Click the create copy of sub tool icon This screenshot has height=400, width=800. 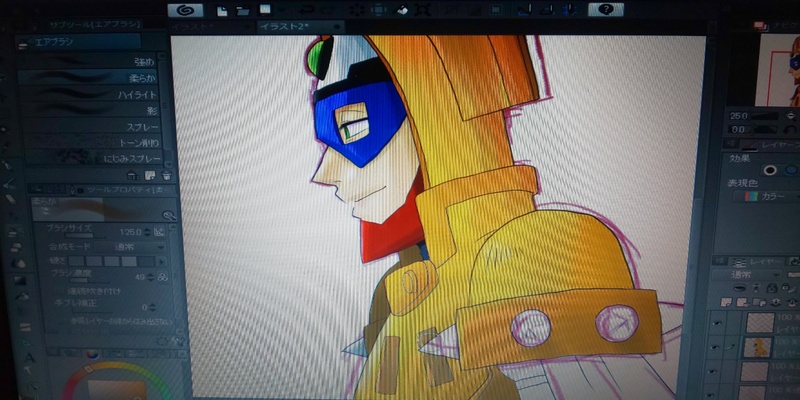click(x=149, y=176)
